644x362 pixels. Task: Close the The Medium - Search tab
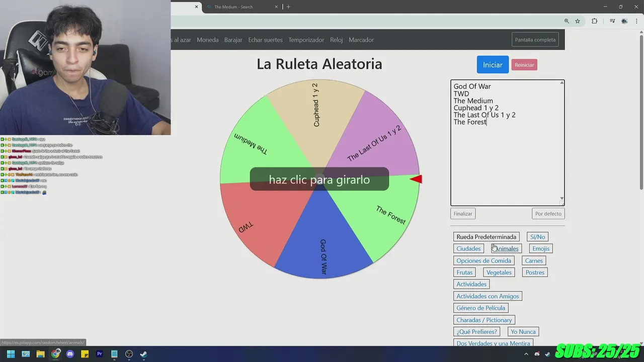[x=276, y=7]
